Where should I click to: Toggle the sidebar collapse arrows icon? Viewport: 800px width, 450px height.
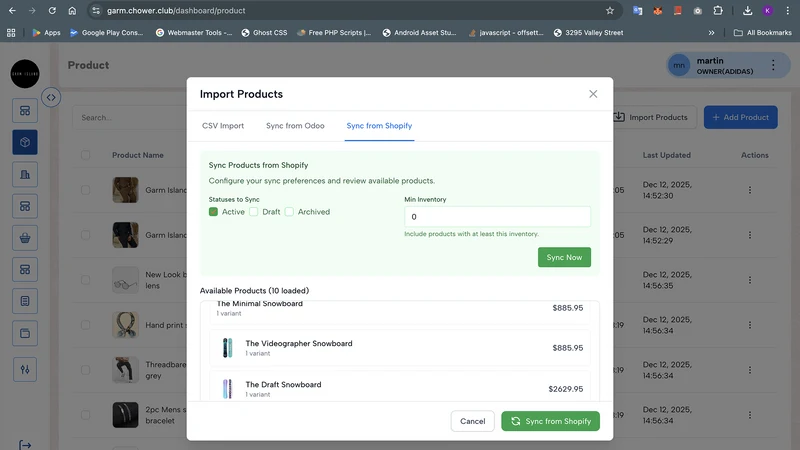[x=51, y=97]
